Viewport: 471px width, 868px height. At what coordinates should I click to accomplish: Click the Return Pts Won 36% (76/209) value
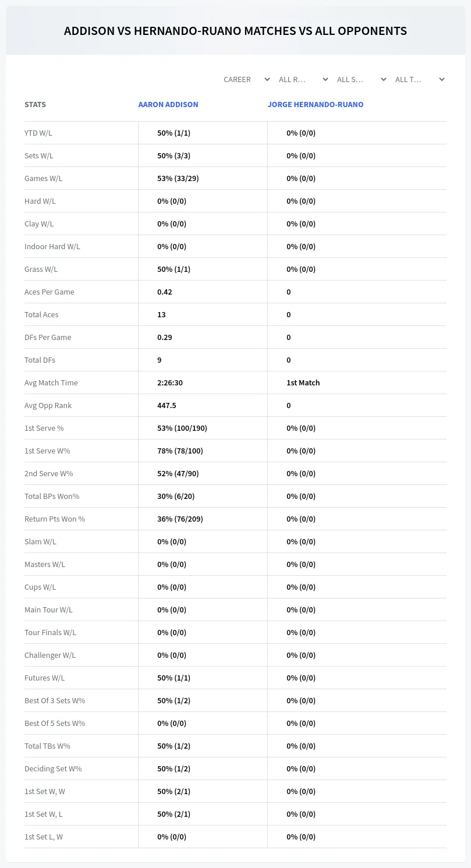180,519
